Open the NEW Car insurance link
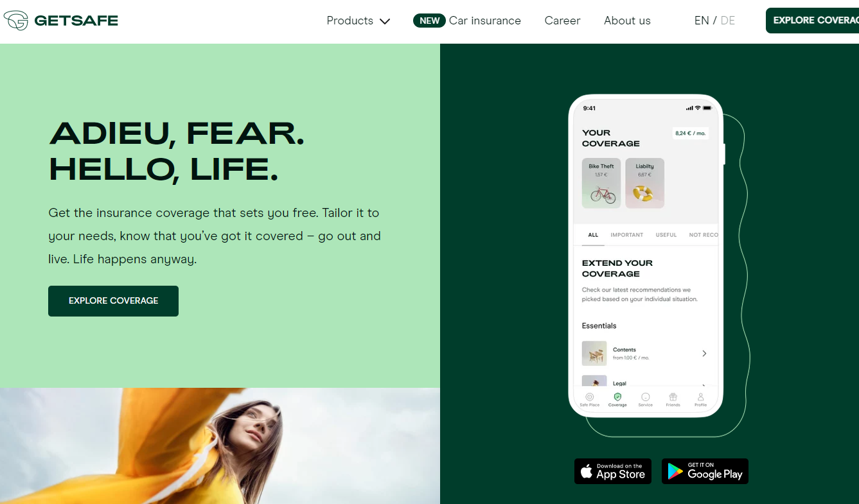Screen dimensions: 859x504 [467, 21]
